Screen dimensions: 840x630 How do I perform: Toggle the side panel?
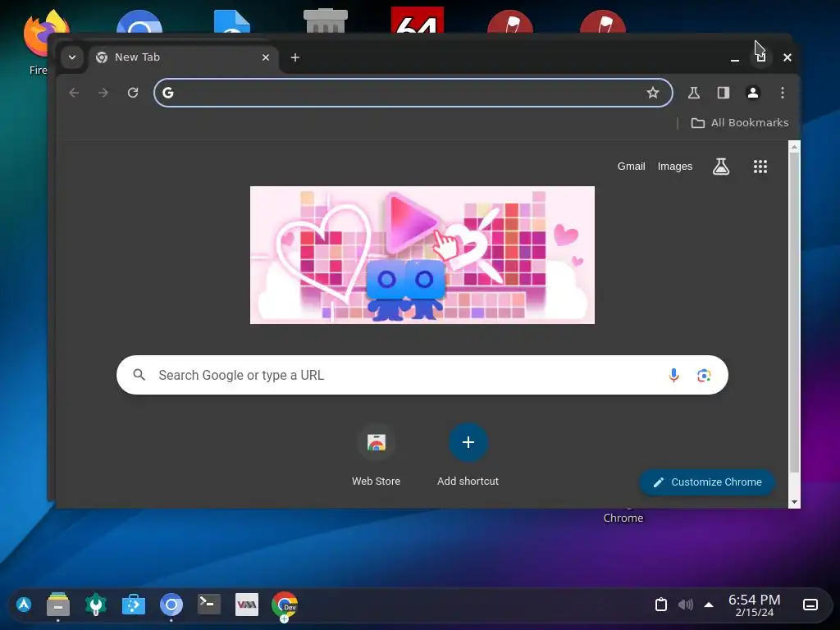pos(724,93)
